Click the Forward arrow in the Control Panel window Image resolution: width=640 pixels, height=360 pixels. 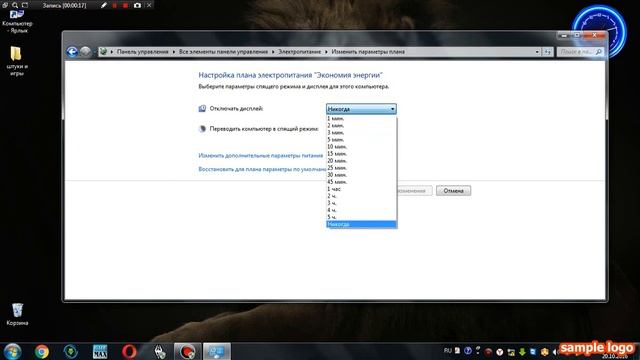85,52
